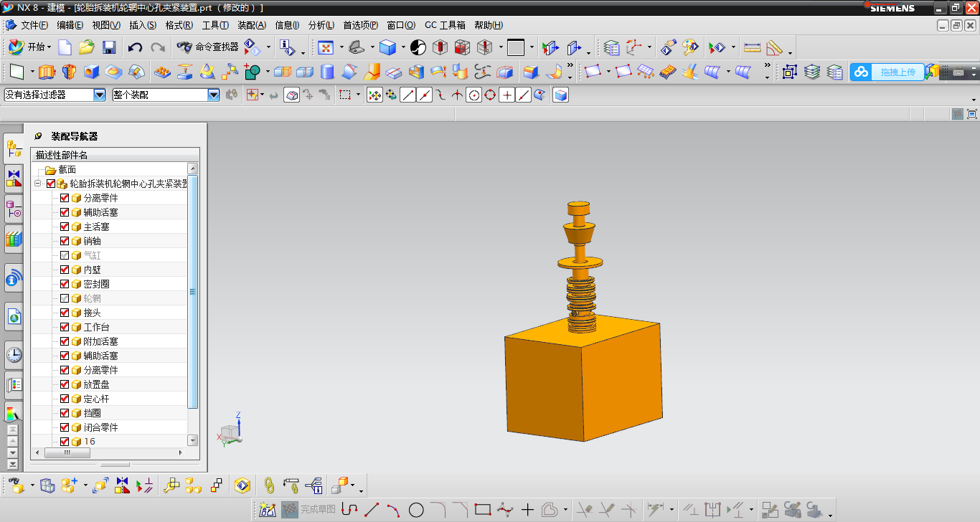The width and height of the screenshot is (980, 522).
Task: Click the 拖拽上传 upload button
Action: click(x=897, y=72)
